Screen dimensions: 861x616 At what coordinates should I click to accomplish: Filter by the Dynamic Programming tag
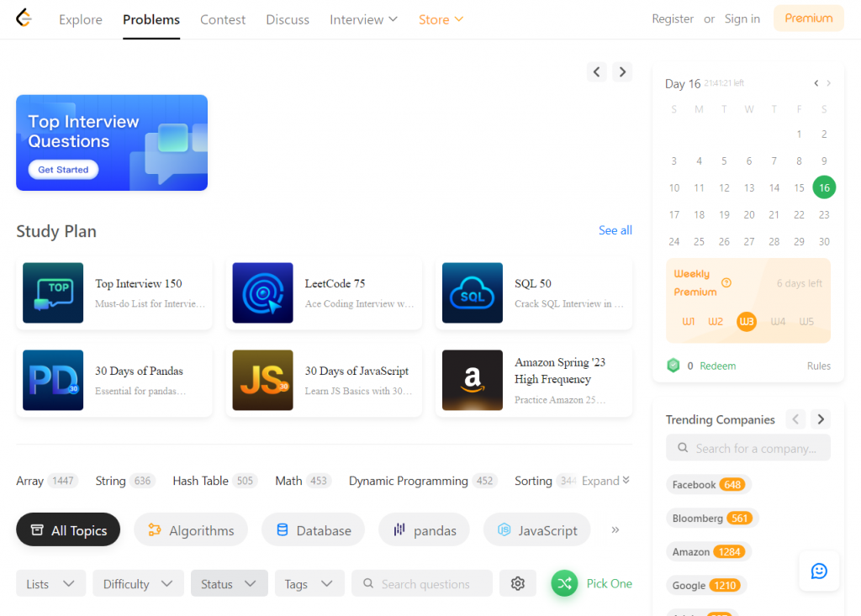424,481
